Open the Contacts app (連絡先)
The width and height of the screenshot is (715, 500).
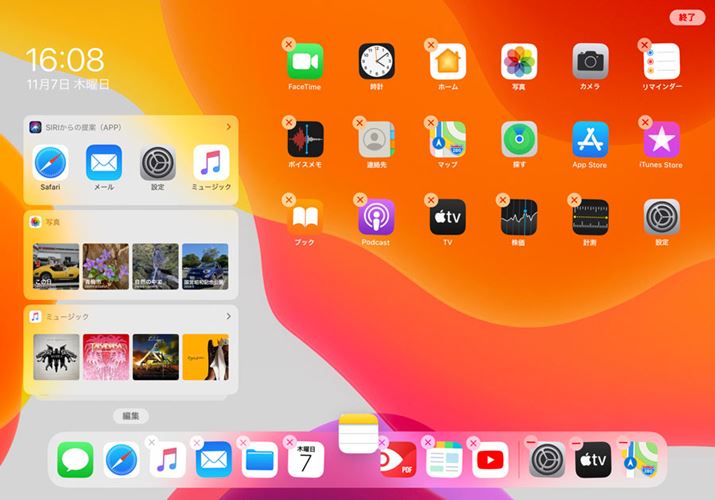tap(376, 139)
